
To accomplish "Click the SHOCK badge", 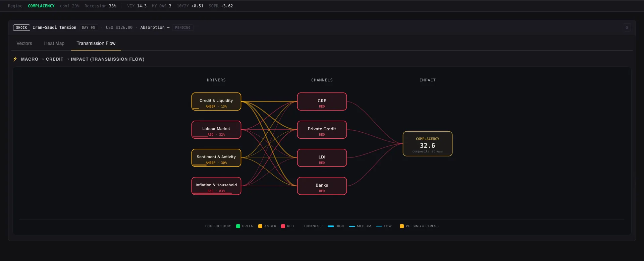I will click(21, 27).
